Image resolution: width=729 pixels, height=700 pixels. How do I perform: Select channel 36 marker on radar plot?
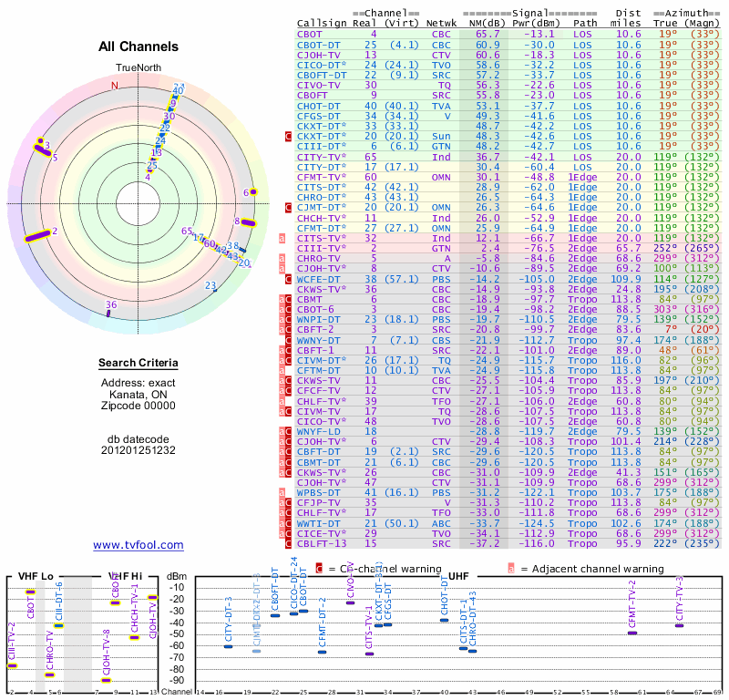point(109,312)
